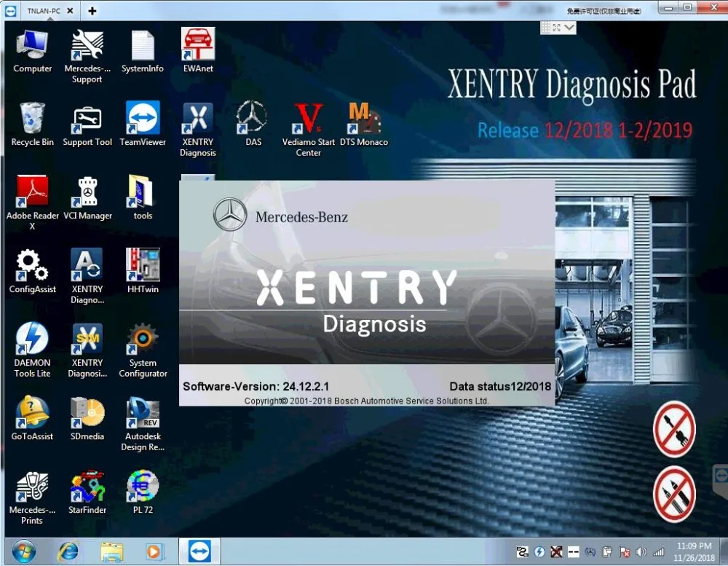This screenshot has width=728, height=566.
Task: Open Mercedes Prints shortcut
Action: point(32,498)
